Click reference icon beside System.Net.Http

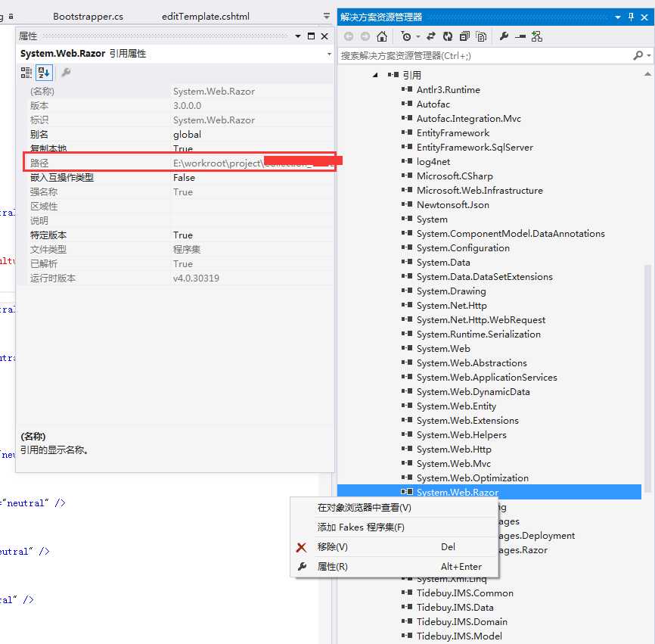(x=407, y=305)
